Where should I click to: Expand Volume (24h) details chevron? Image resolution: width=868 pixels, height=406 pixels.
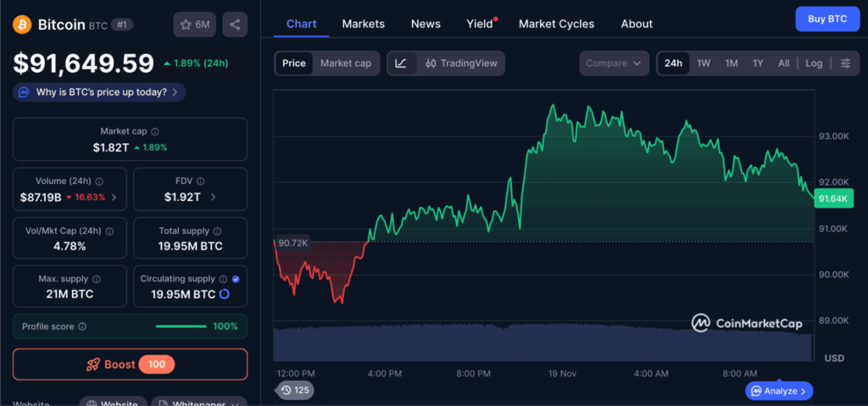(x=114, y=197)
